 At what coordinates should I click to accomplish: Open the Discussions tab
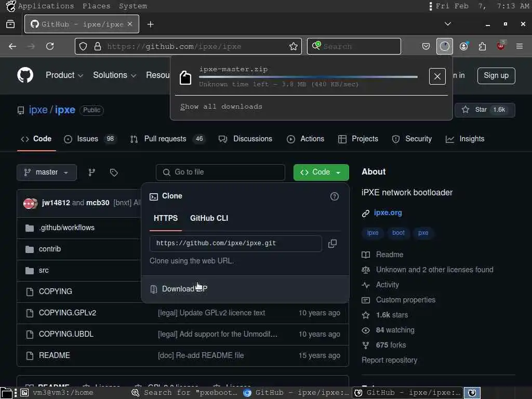point(245,139)
